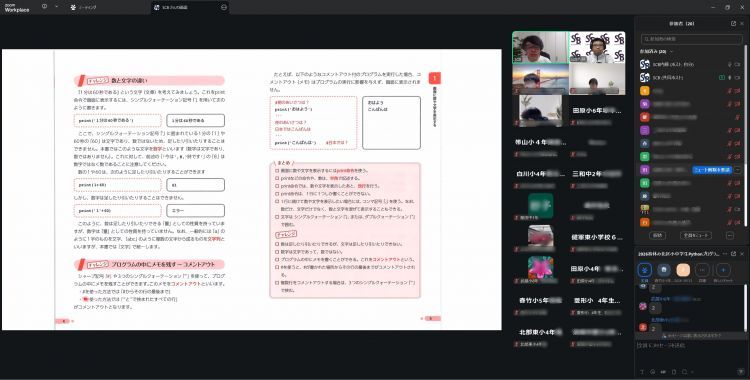Select the 三和中2年 participant tile
Screen dimensions: 750x380
(x=597, y=174)
